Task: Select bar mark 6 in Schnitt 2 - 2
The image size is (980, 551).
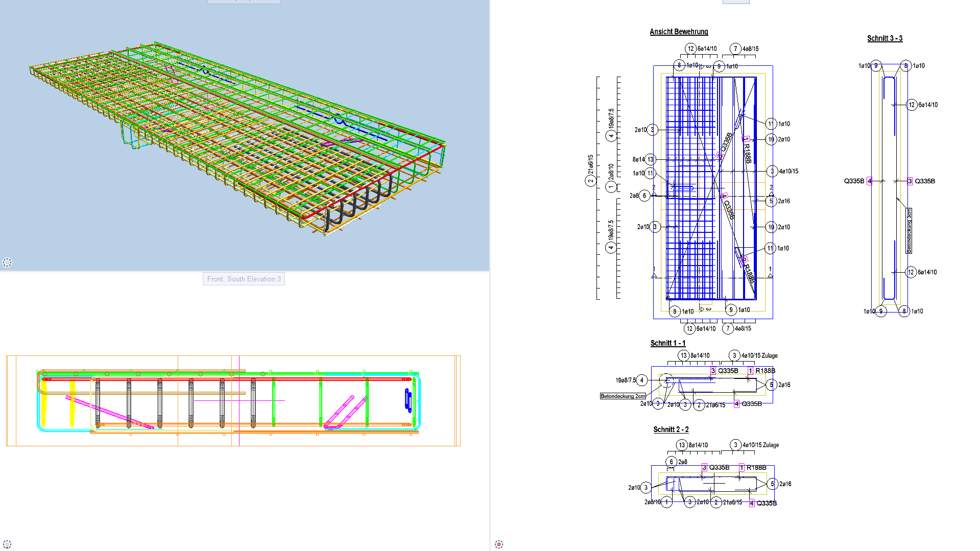Action: coord(671,462)
